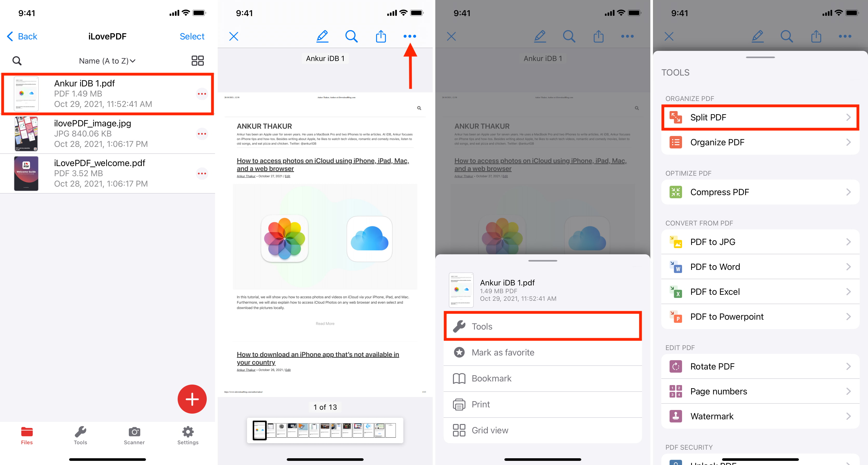Click the search icon in PDF viewer
Image resolution: width=868 pixels, height=465 pixels.
pos(351,36)
